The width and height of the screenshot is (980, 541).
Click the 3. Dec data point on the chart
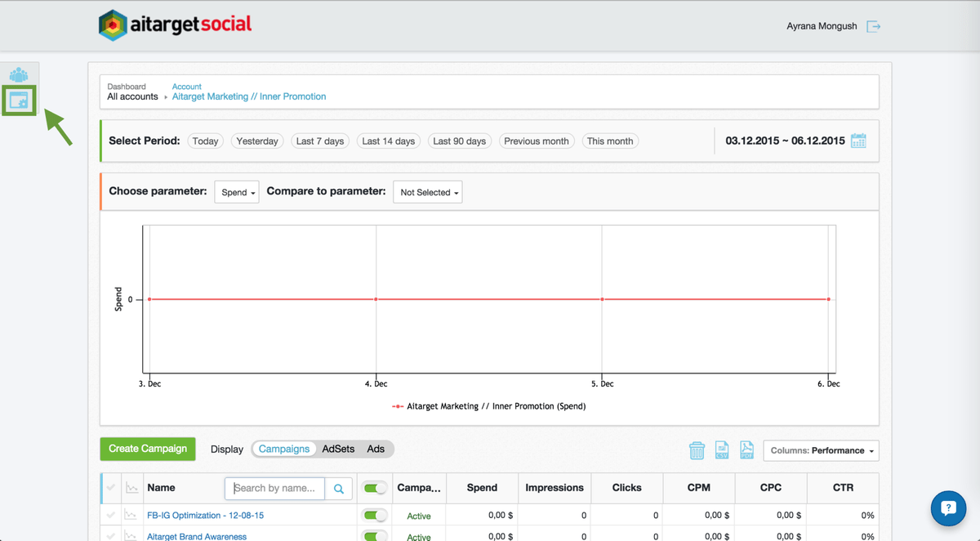click(149, 299)
